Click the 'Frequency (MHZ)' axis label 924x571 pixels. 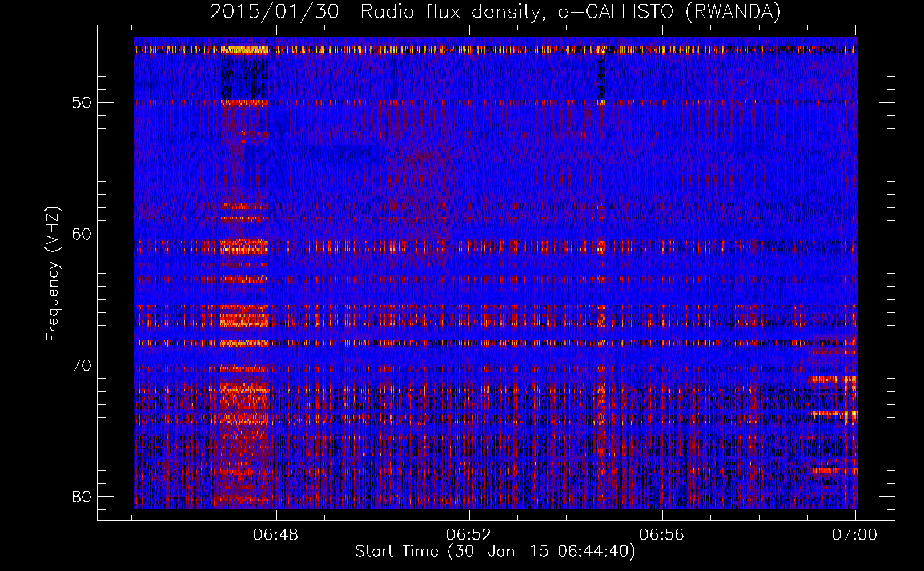coord(53,274)
